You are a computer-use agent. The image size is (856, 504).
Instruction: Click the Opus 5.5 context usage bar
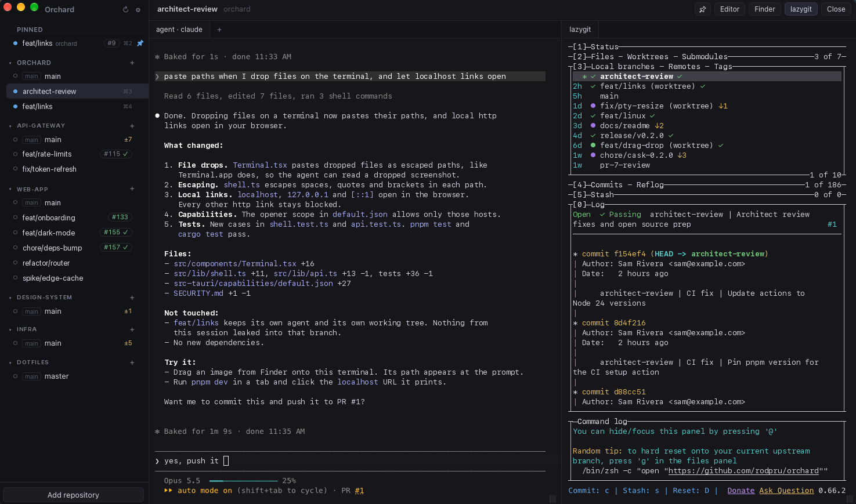tap(244, 481)
